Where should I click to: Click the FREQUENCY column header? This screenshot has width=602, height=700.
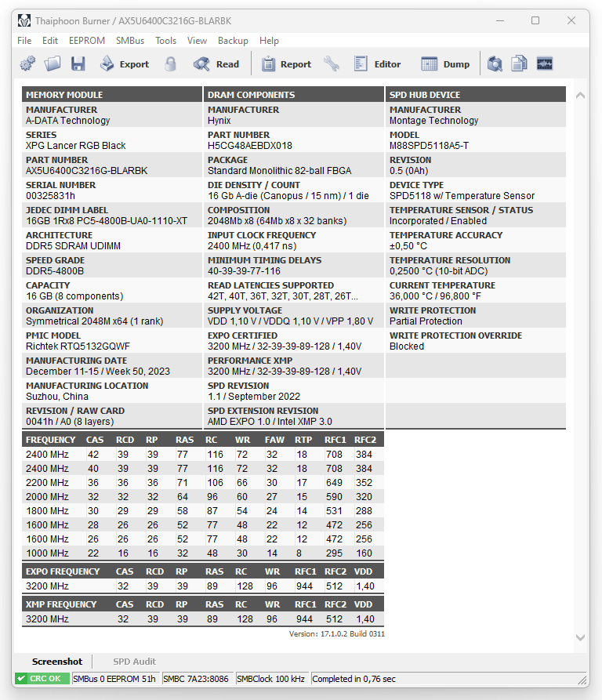click(50, 440)
